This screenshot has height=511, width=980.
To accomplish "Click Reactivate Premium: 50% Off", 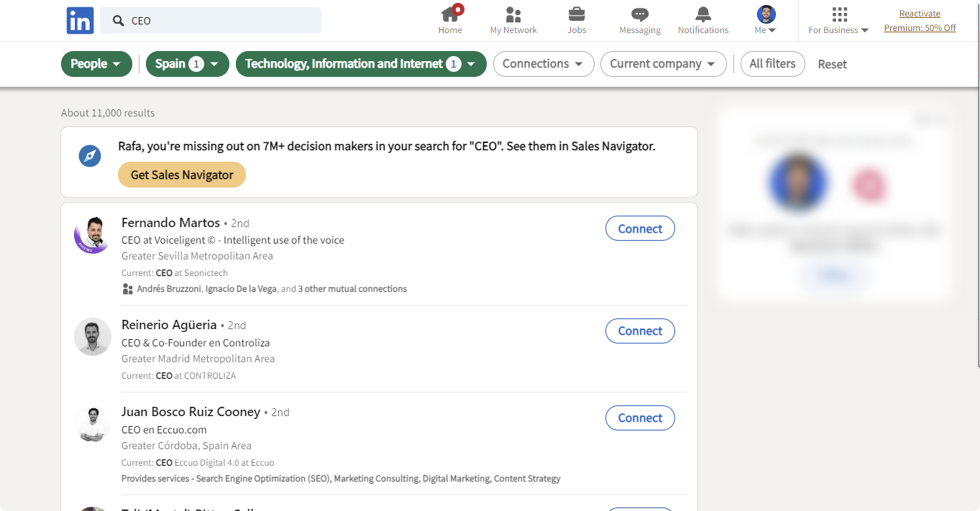I will [x=920, y=20].
